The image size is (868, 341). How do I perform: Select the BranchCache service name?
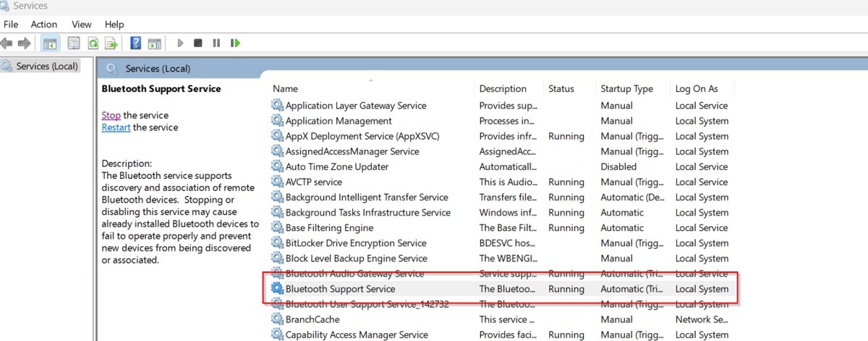[x=312, y=319]
